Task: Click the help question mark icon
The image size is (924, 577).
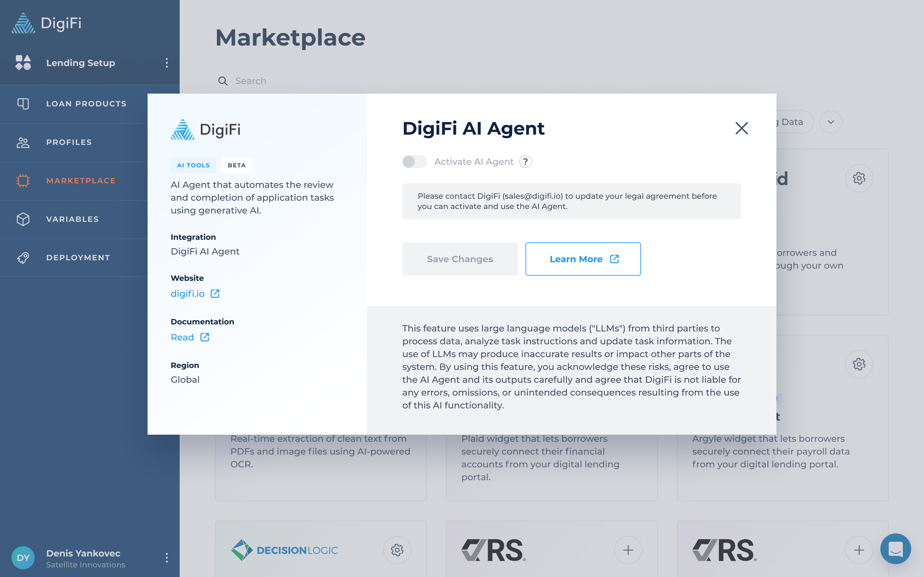Action: point(526,162)
